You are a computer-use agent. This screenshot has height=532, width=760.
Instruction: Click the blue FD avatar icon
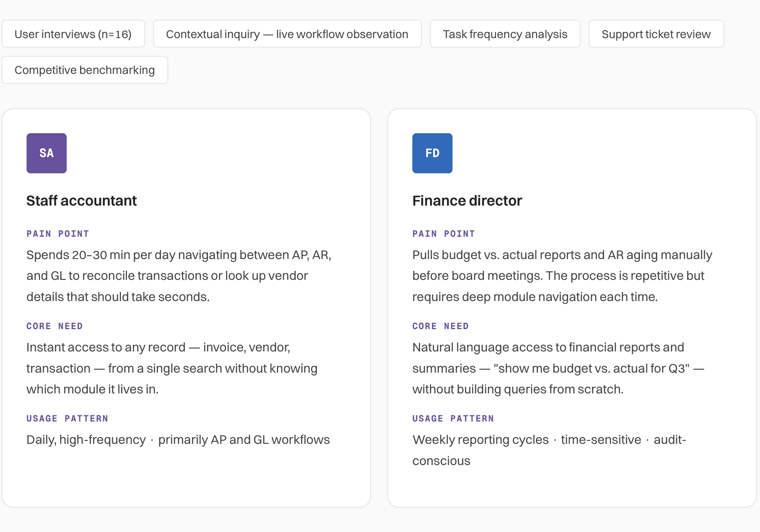click(432, 153)
